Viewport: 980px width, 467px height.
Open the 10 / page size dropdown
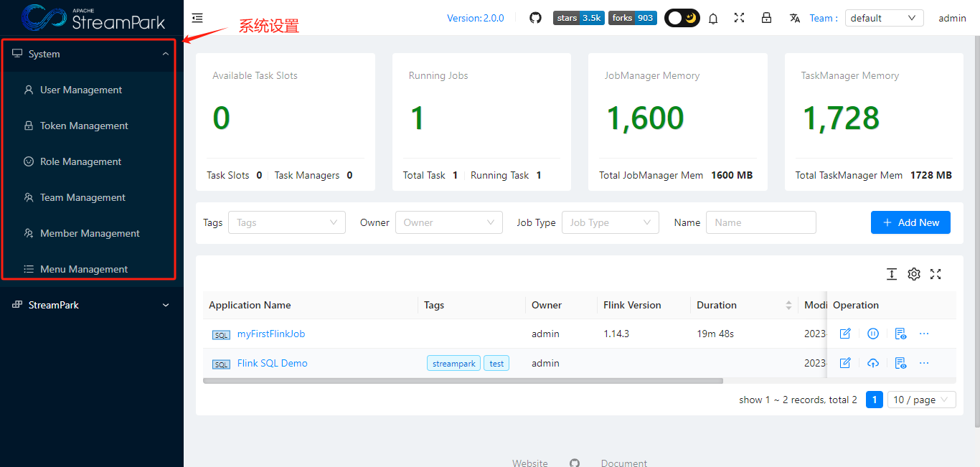(921, 400)
